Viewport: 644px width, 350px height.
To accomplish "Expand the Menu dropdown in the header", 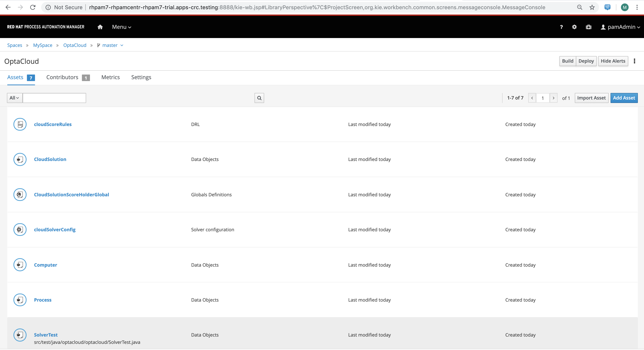I will pos(121,27).
